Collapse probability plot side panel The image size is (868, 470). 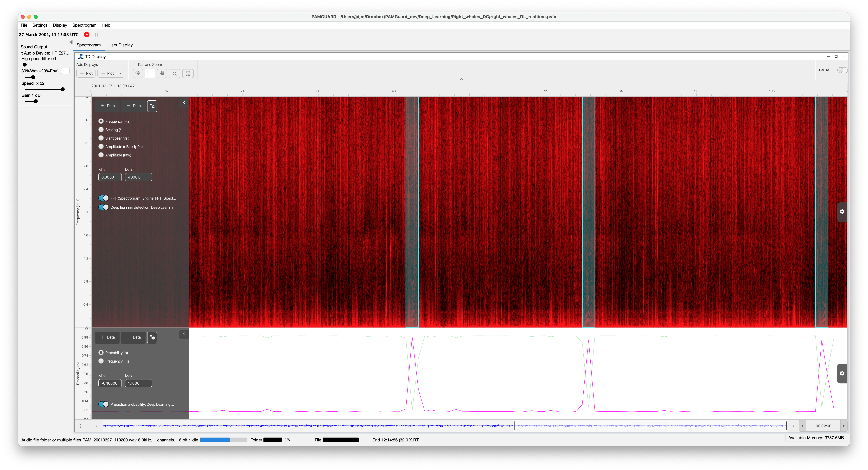184,334
